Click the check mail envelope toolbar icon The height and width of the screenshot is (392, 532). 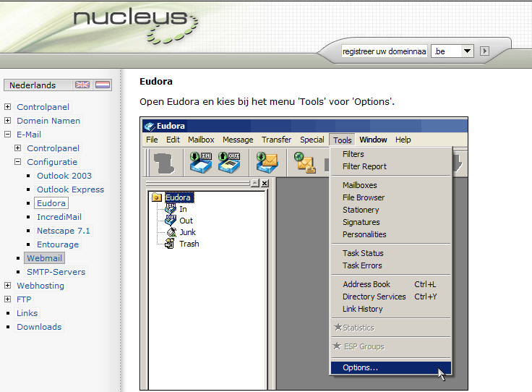click(267, 163)
